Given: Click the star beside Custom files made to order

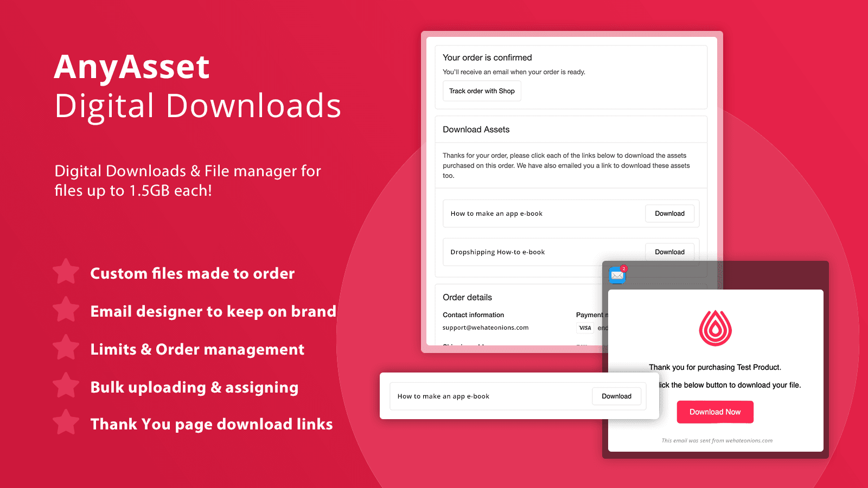Looking at the screenshot, I should (66, 272).
